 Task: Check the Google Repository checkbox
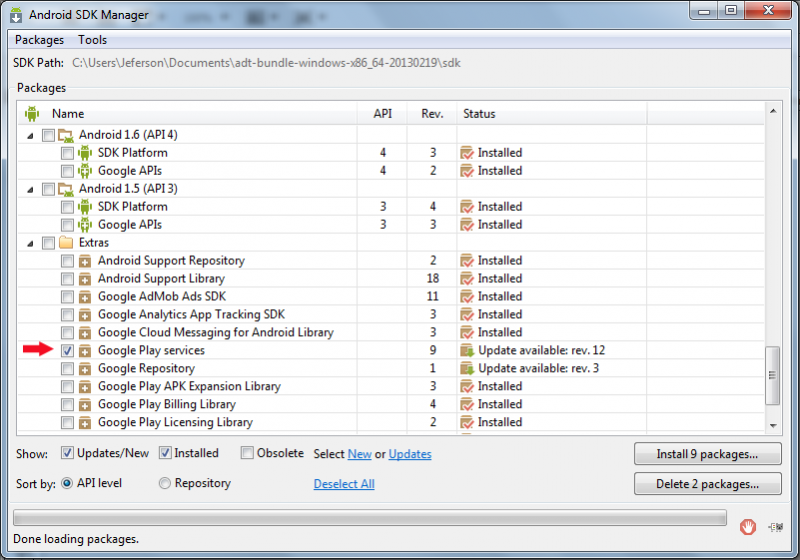tap(67, 368)
